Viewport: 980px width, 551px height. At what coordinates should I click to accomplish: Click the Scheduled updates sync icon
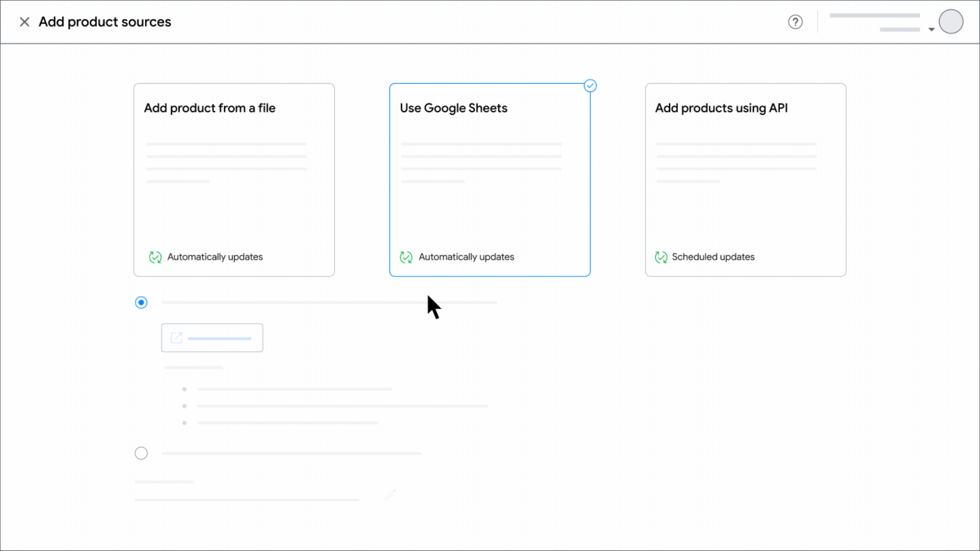point(661,257)
